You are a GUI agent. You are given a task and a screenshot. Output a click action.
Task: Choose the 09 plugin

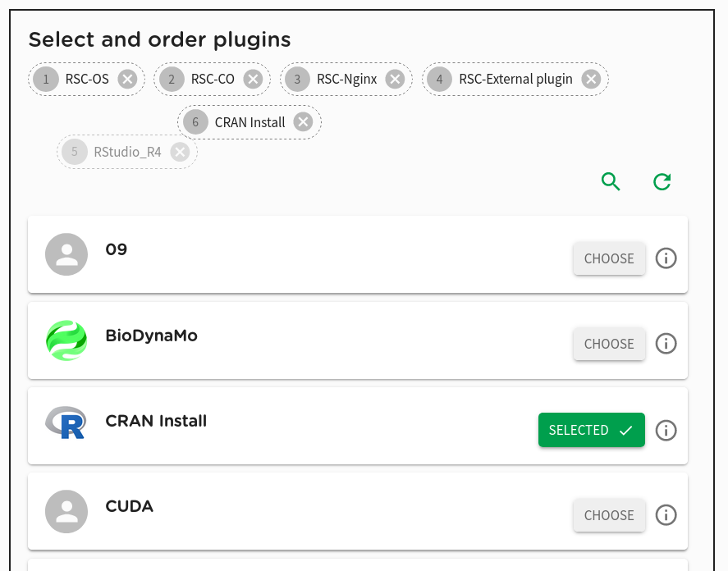(609, 258)
